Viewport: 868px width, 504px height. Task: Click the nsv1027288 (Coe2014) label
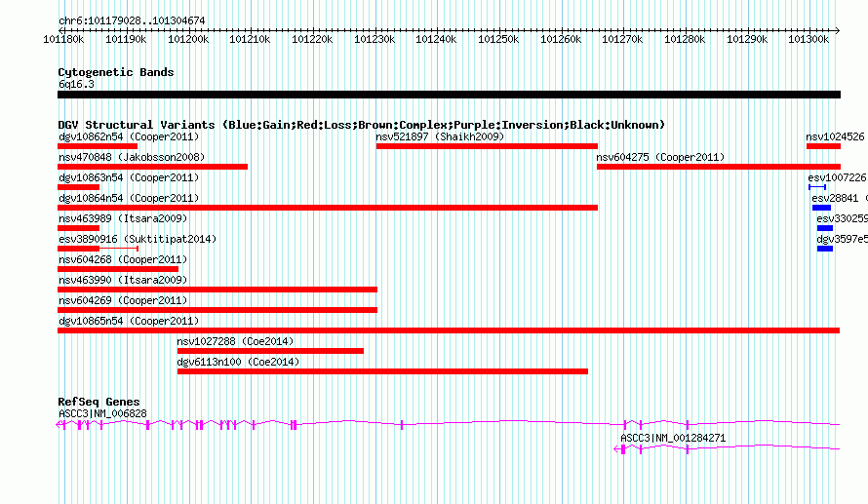click(235, 341)
